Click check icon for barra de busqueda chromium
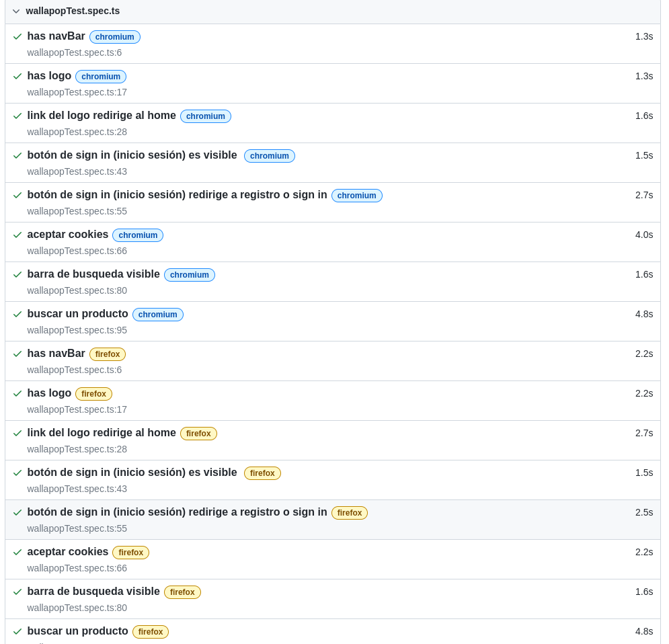 tap(17, 275)
